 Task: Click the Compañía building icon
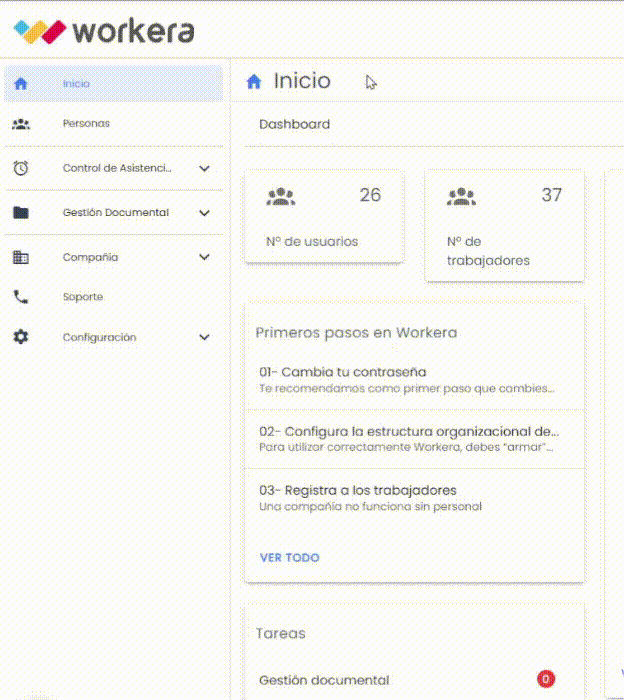21,257
